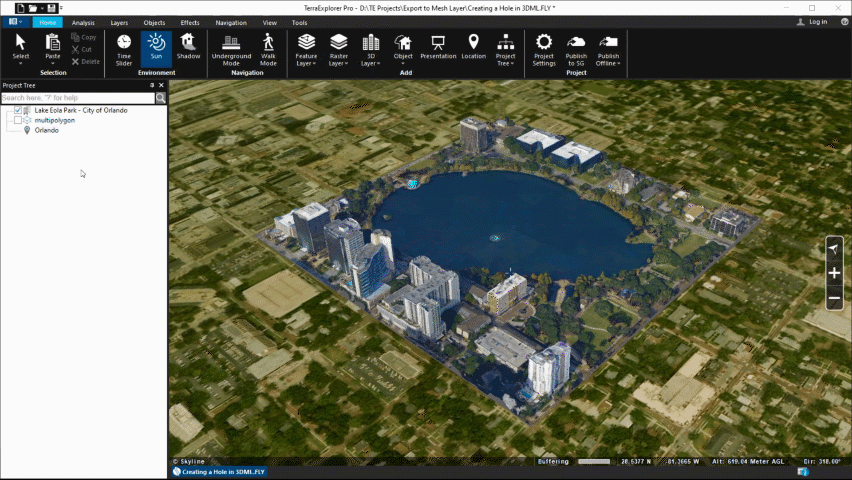Viewport: 852px width, 480px height.
Task: Open the quick access toolbar customize arrow
Action: coord(61,8)
